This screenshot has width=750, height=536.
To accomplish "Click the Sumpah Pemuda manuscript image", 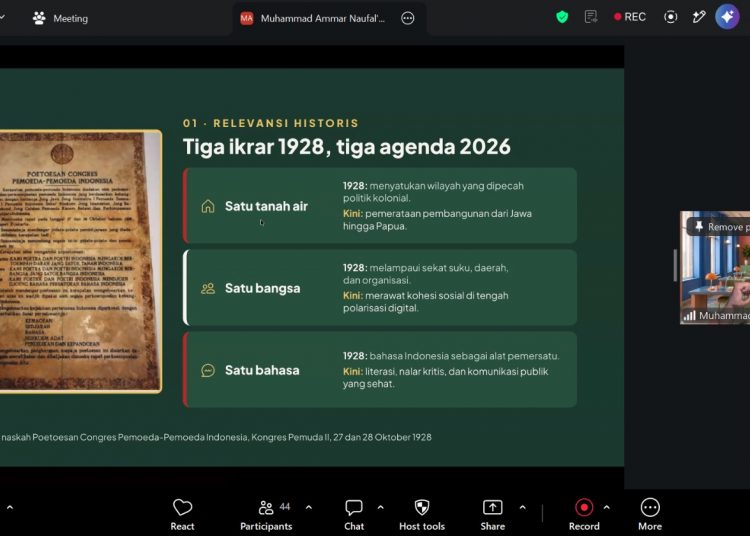I will coord(80,262).
